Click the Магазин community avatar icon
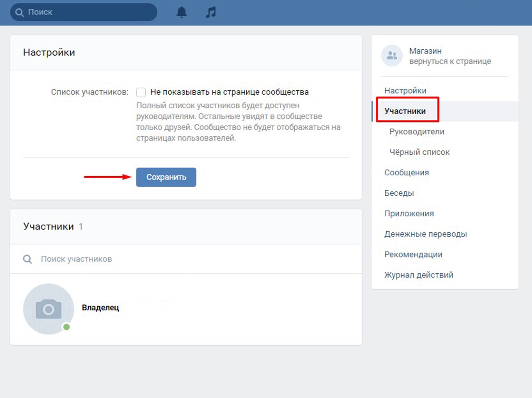Screen dimensions: 532x398 pos(392,56)
